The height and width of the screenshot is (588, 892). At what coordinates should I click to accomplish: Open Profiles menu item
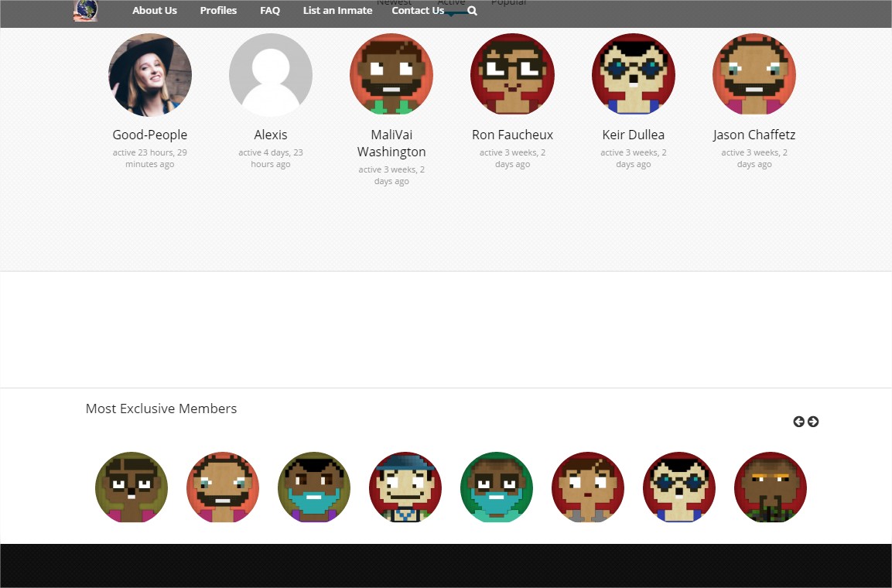click(218, 10)
